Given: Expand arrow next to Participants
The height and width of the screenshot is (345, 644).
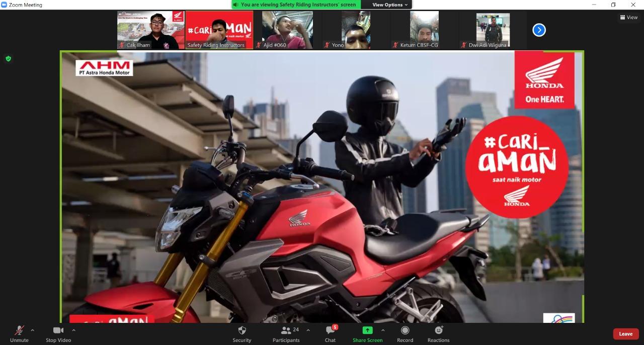Looking at the screenshot, I should (x=308, y=330).
